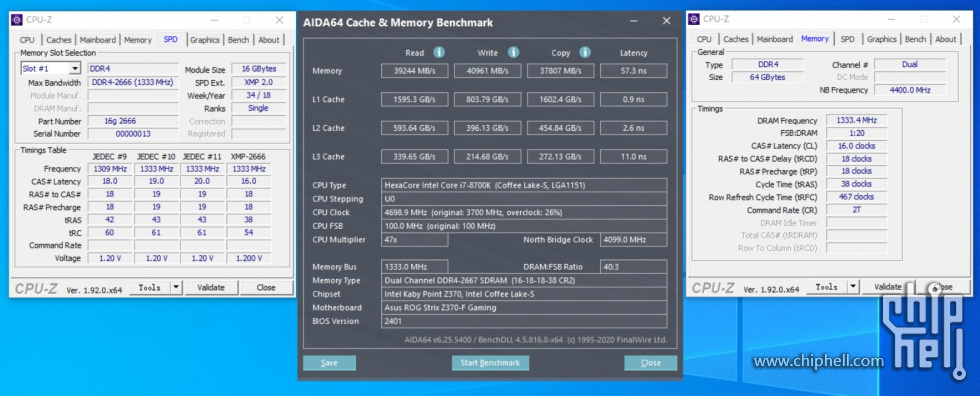Open Bench tab in right CPU-Z window
Viewport: 980px width, 396px height.
[x=915, y=39]
